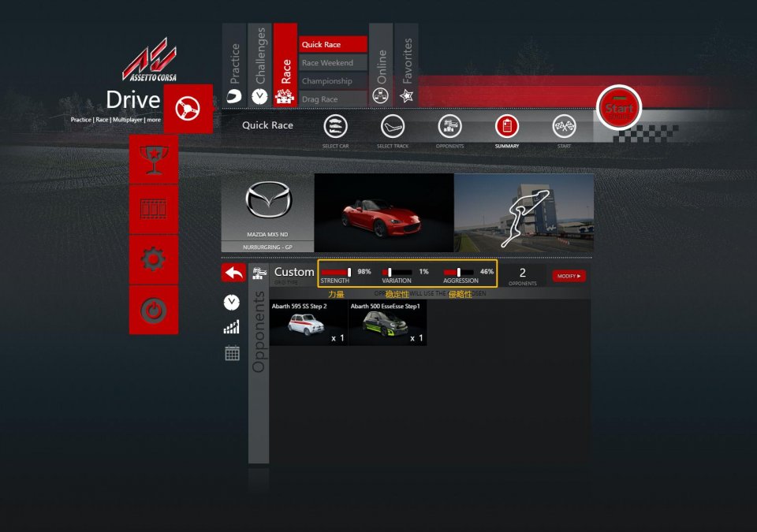
Task: Open the calendar grid icon
Action: coord(232,353)
